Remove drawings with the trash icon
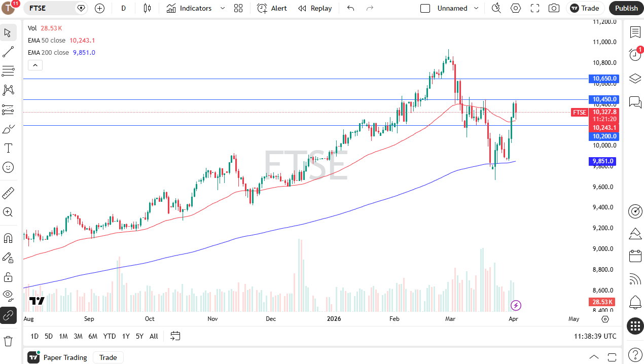The width and height of the screenshot is (644, 364). click(x=8, y=341)
